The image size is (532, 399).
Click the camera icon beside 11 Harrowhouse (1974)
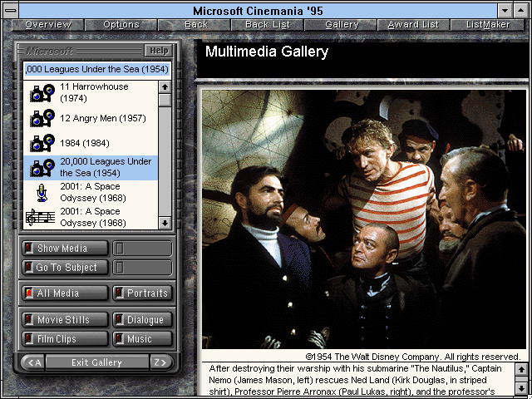coord(42,92)
